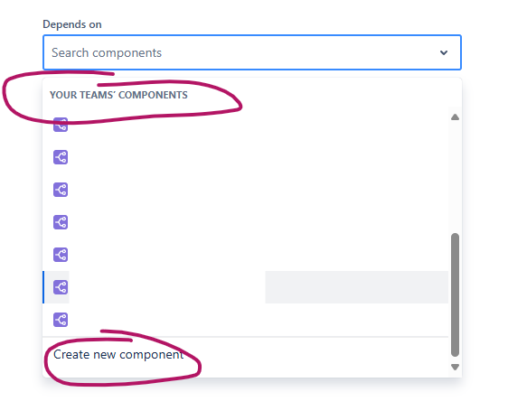Select Create new component option
Screen dimensions: 508x420
click(118, 355)
